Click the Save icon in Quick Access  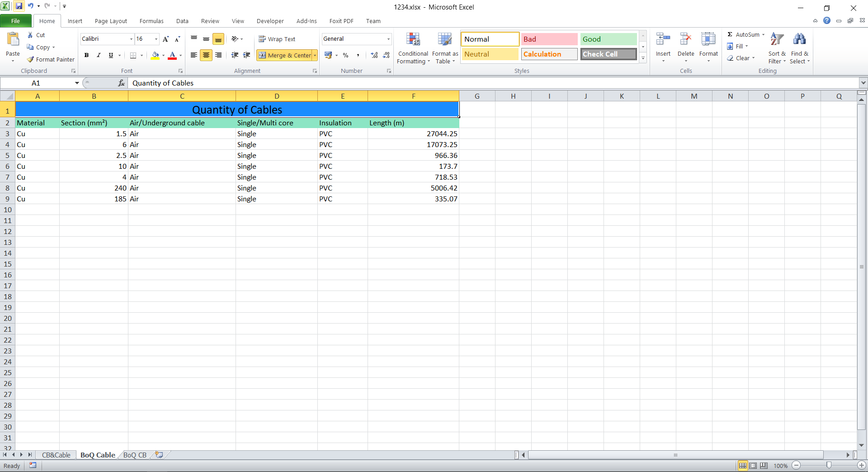coord(19,6)
